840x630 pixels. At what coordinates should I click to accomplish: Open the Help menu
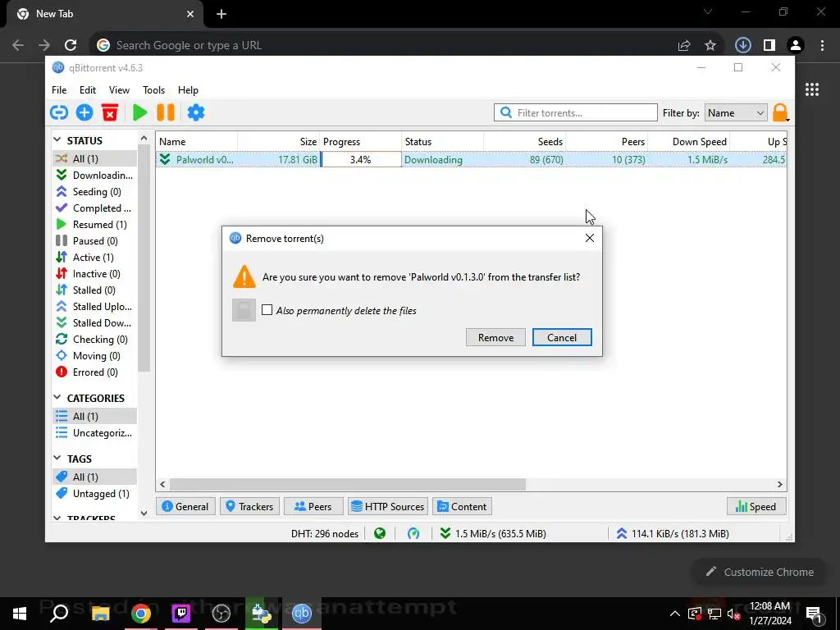click(x=188, y=90)
